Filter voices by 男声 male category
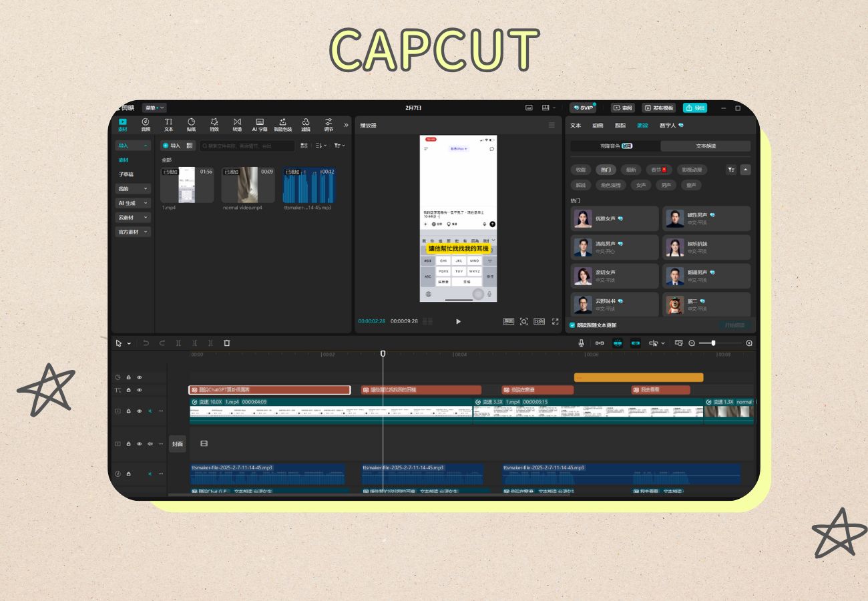868x601 pixels. [666, 185]
